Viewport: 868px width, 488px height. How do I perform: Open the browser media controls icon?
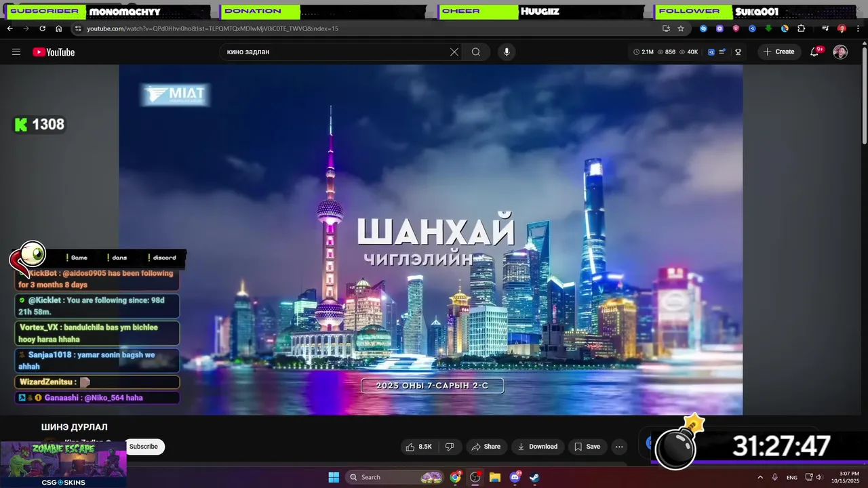coord(825,28)
